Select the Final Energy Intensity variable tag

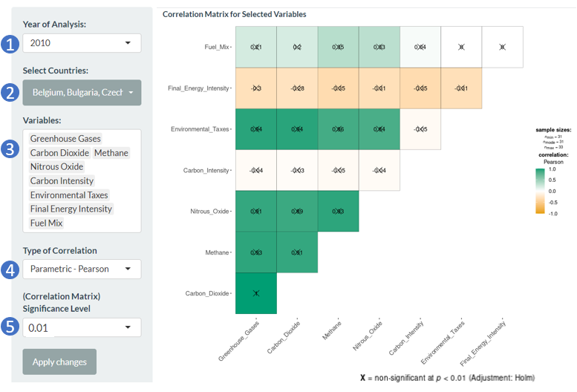71,209
